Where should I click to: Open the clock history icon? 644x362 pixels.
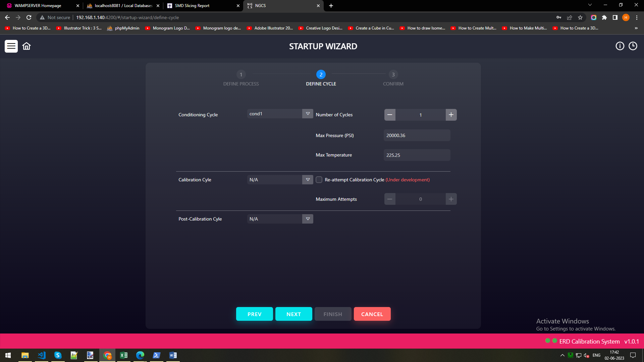[633, 46]
